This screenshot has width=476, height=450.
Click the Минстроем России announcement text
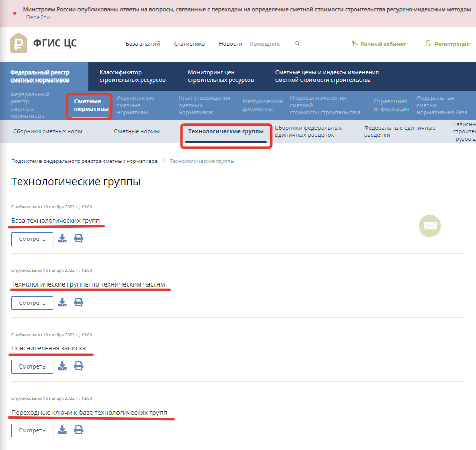[247, 9]
